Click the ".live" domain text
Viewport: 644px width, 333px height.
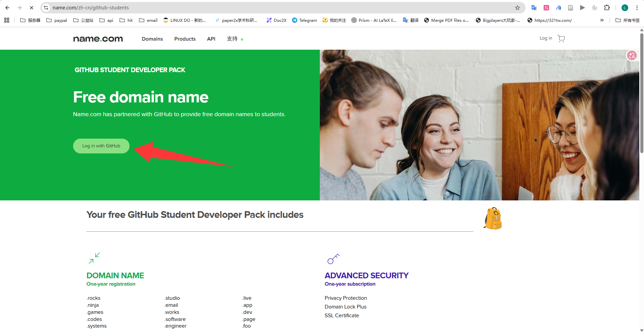pos(247,298)
